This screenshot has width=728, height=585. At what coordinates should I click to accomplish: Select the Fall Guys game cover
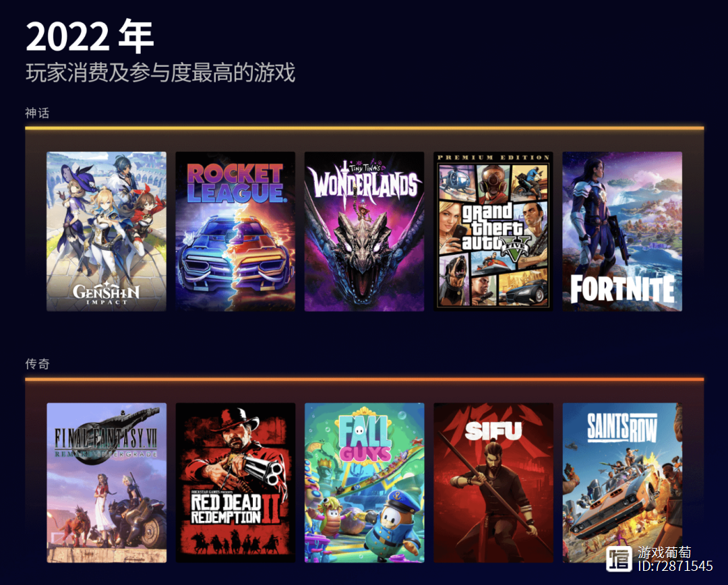(365, 483)
